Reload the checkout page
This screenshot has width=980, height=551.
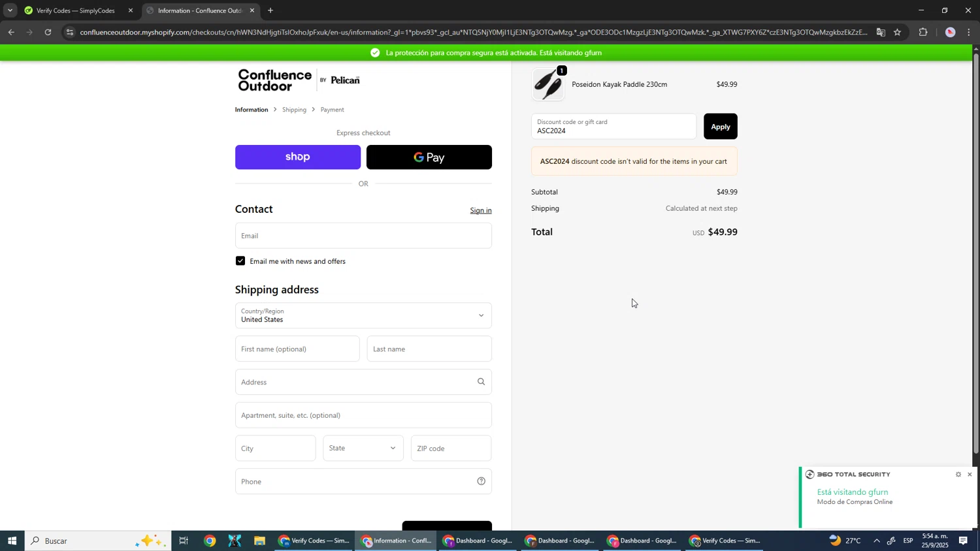pyautogui.click(x=48, y=32)
